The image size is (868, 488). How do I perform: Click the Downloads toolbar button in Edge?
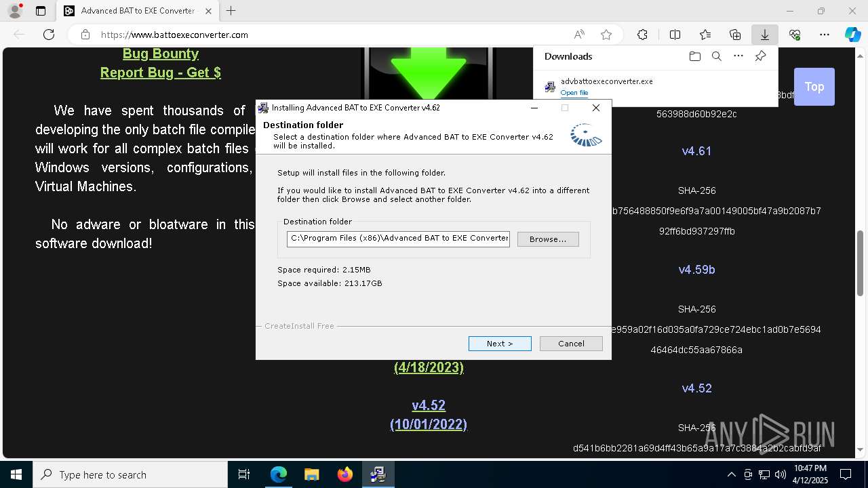[764, 35]
